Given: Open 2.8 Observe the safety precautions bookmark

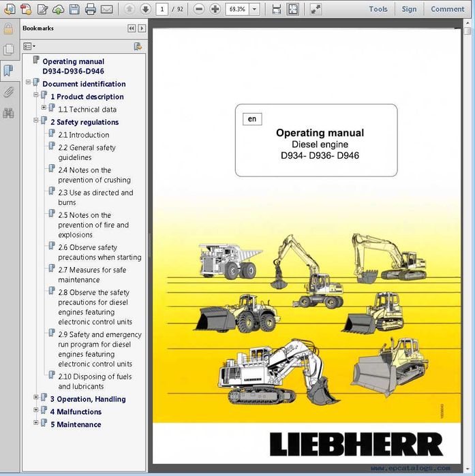Looking at the screenshot, I should (x=95, y=307).
